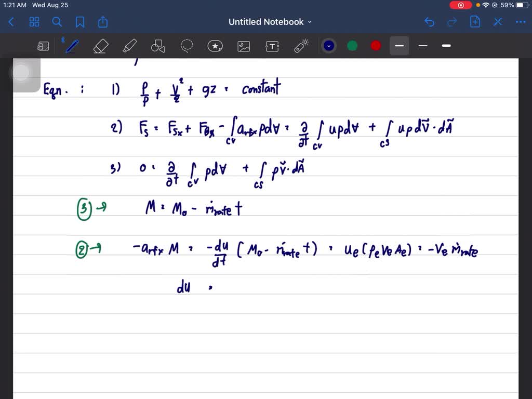Screen dimensions: 532x399
Task: Open the share and export menu
Action: 103,22
